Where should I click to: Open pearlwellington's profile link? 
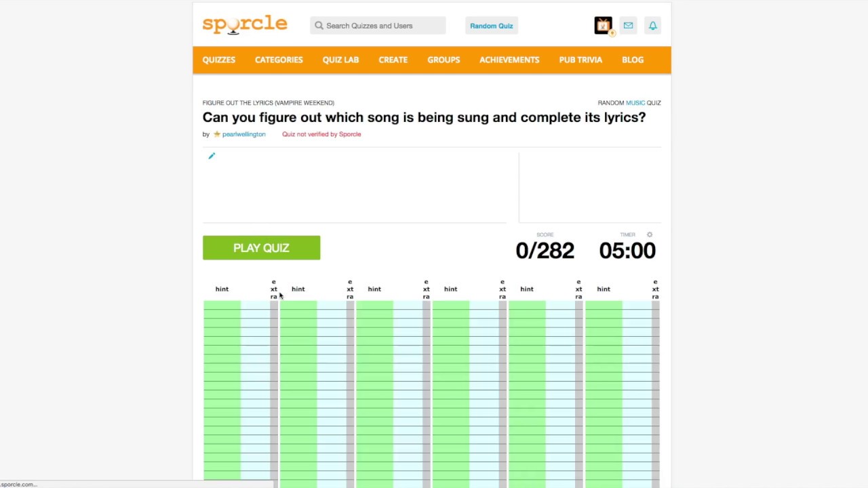244,134
